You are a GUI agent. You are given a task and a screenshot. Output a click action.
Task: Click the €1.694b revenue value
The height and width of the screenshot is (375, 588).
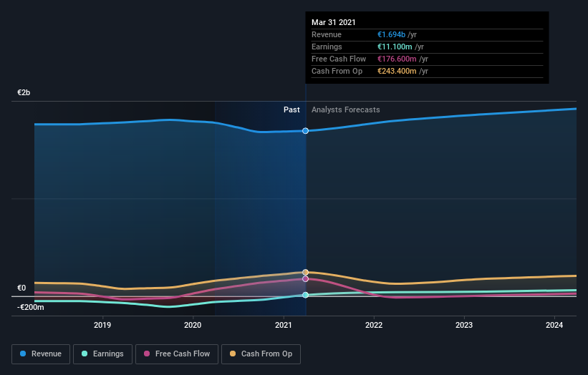click(391, 34)
